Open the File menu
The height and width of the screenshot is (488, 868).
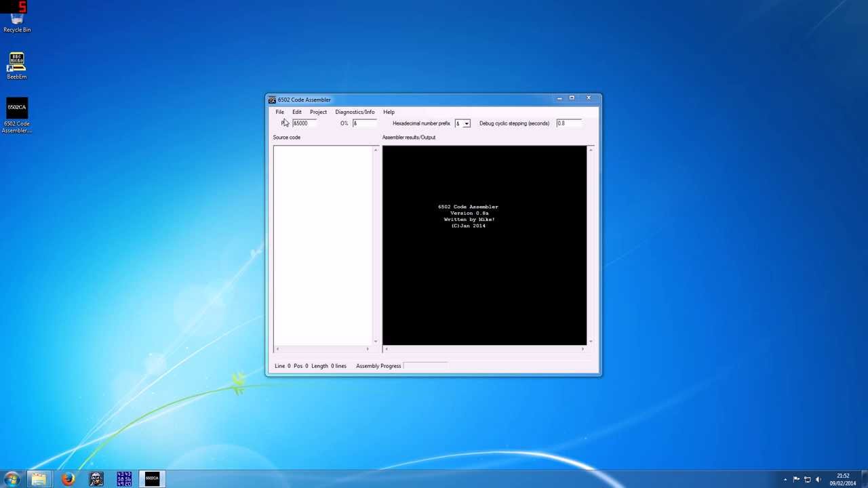[x=279, y=112]
